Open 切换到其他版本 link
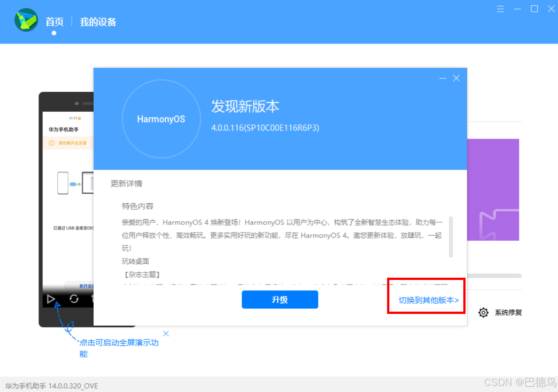 click(429, 300)
